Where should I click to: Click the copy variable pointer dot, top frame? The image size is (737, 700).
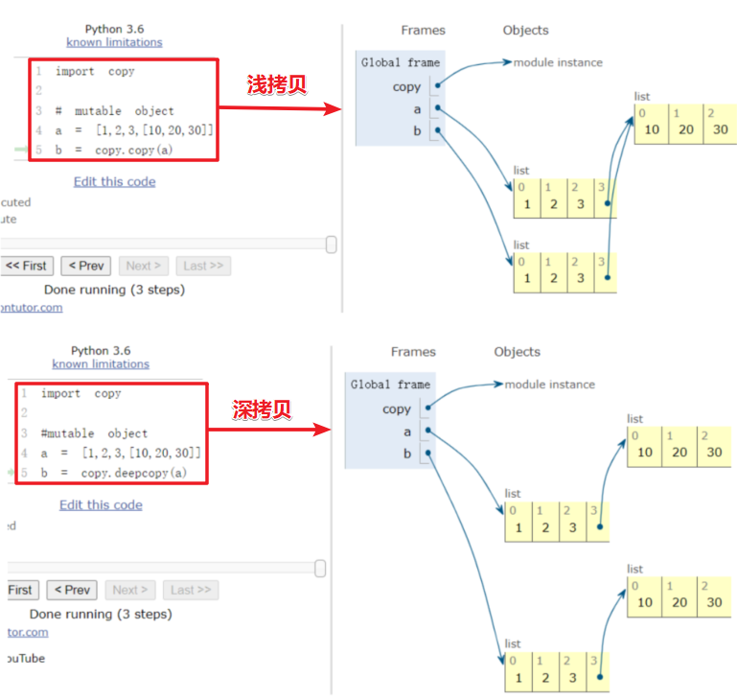point(438,85)
